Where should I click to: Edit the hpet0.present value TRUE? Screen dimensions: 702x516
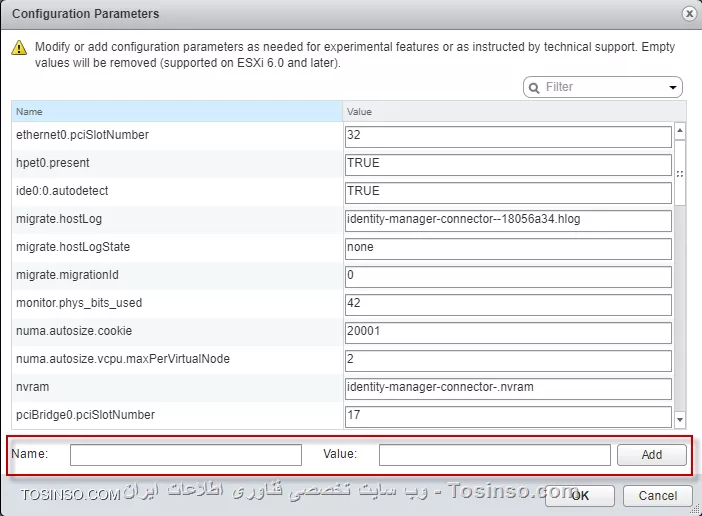(508, 165)
